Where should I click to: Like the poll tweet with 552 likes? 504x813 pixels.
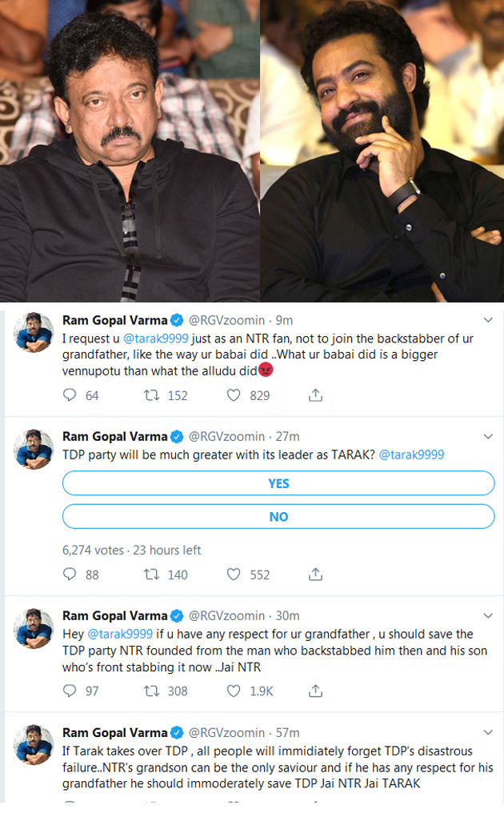[233, 574]
